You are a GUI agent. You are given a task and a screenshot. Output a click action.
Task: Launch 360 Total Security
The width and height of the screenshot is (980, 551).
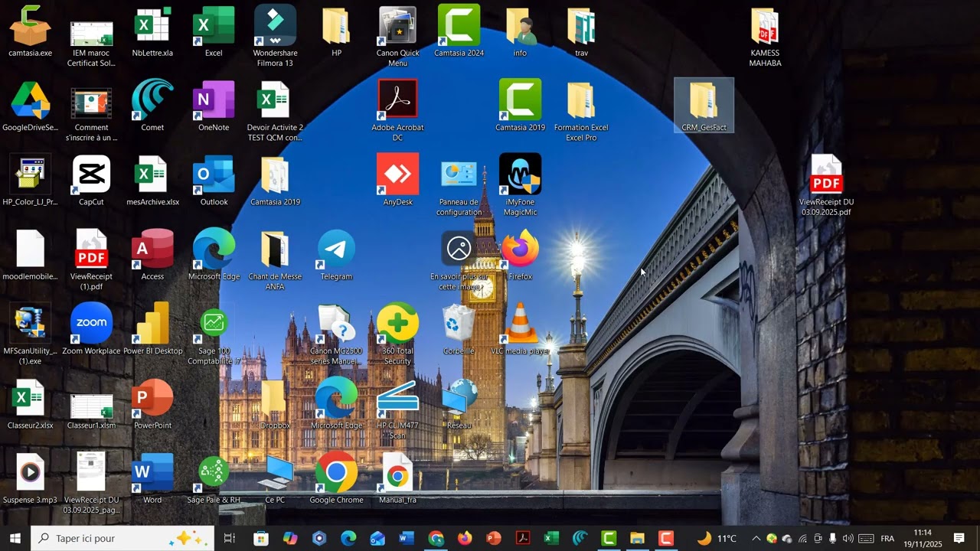tap(397, 335)
